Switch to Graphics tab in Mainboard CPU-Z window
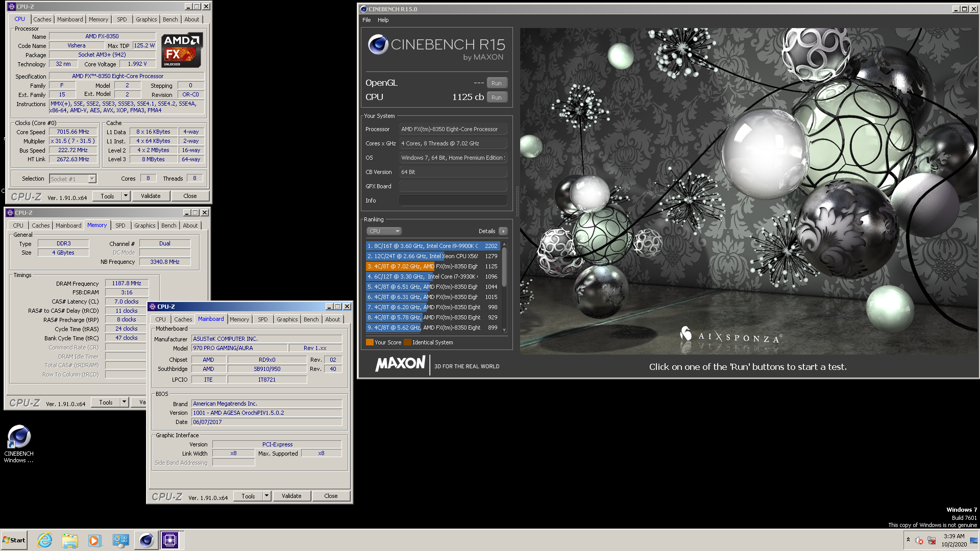Screen dimensions: 980x551 (x=287, y=319)
